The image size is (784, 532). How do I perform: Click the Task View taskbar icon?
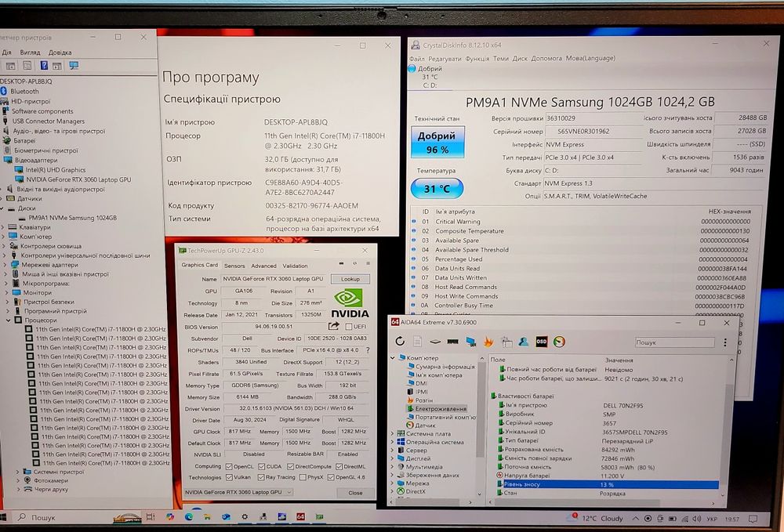pyautogui.click(x=151, y=517)
